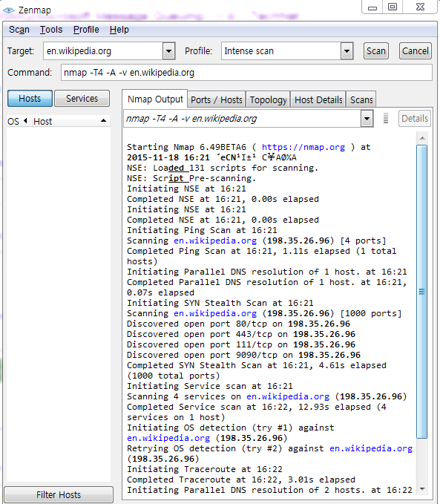
Task: Open the Profile dropdown arrow
Action: coord(347,51)
